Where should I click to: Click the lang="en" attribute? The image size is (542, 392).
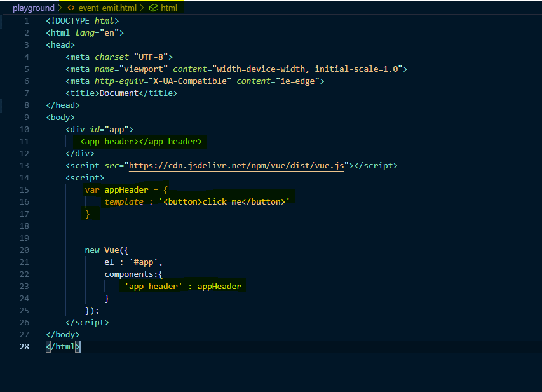click(x=97, y=33)
